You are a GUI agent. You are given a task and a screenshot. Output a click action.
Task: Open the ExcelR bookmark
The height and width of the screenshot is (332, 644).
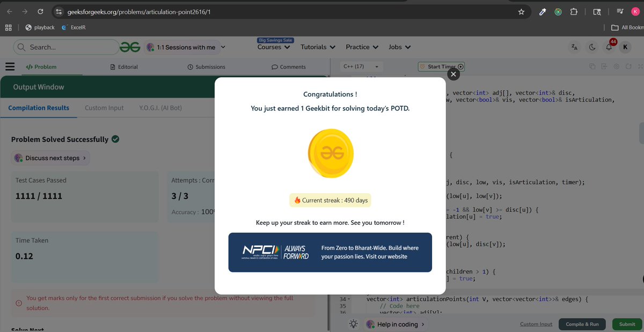point(74,27)
